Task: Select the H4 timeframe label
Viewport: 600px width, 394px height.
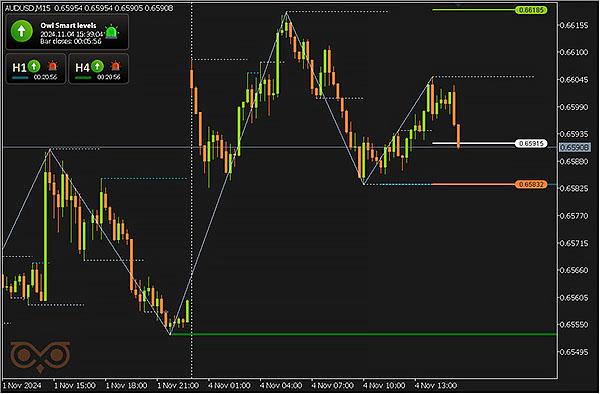Action: click(82, 68)
